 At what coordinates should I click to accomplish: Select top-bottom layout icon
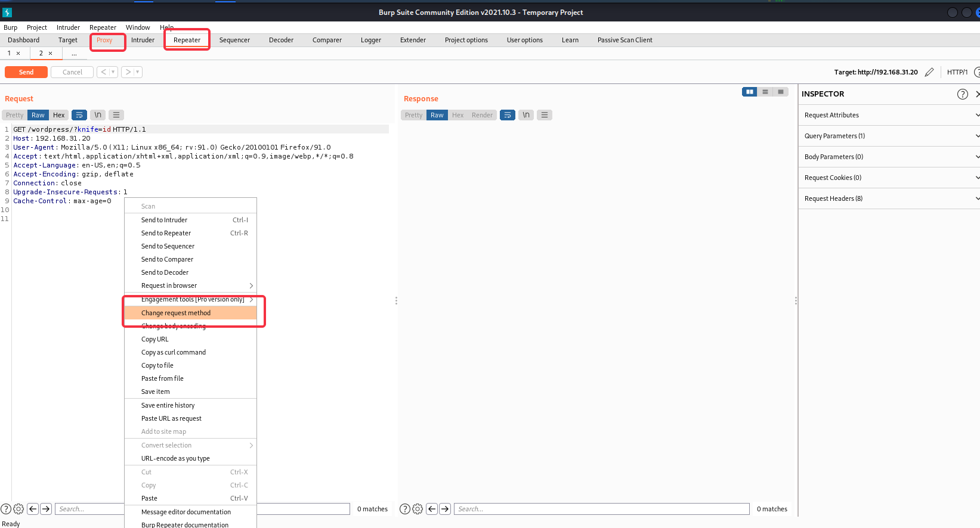765,92
